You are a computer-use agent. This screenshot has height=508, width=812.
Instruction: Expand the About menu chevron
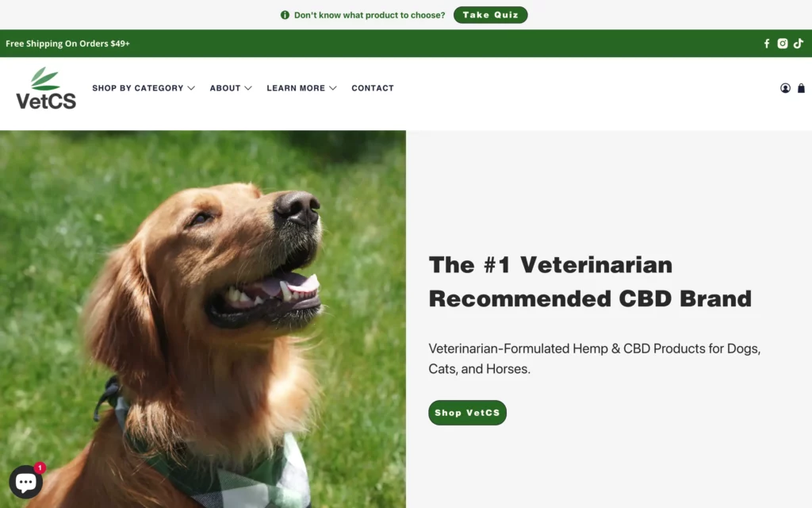[248, 88]
